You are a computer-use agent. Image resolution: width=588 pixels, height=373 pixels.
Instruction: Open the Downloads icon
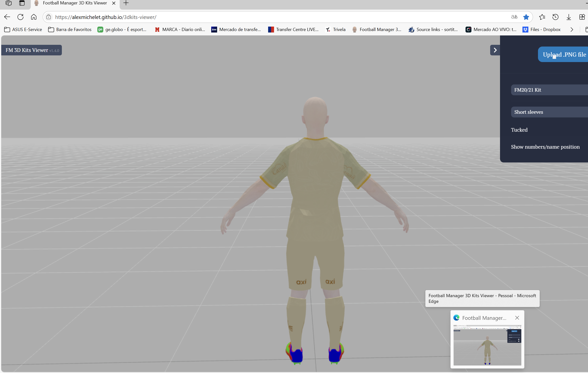[569, 17]
